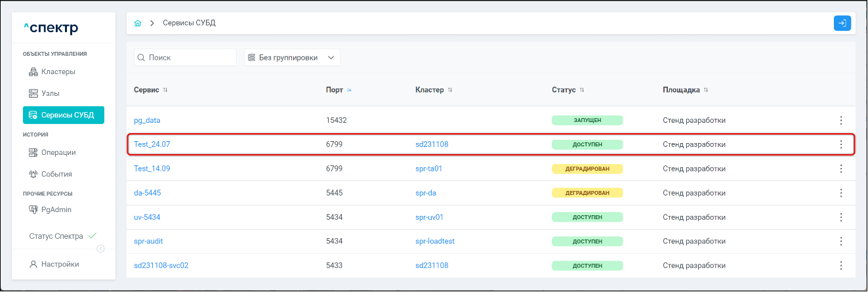Screen dimensions: 868x292
Task: Open the spr-loadtest cluster link
Action: coord(435,241)
